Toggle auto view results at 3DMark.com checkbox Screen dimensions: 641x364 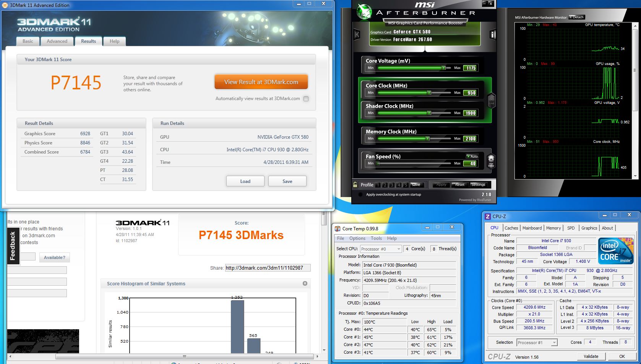[x=306, y=99]
